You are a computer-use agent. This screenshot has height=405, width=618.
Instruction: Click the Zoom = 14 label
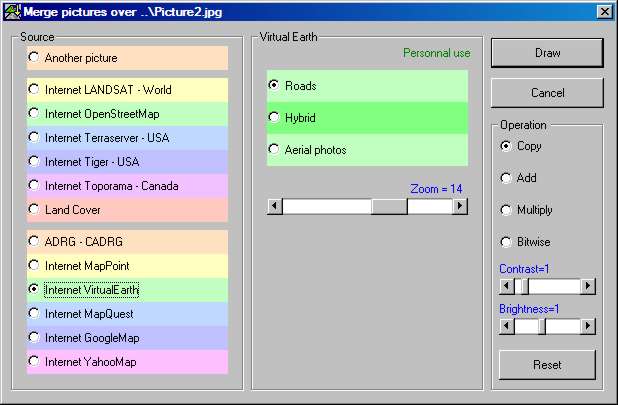click(x=436, y=189)
